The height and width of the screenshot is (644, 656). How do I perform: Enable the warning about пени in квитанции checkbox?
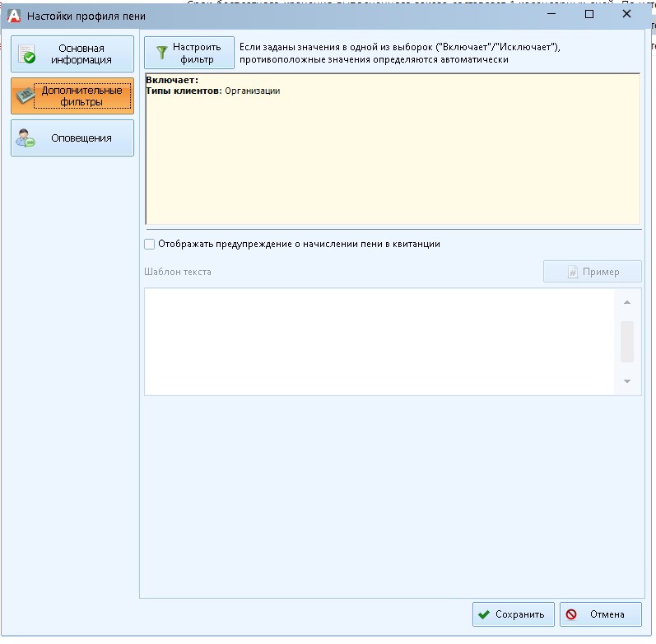(149, 244)
